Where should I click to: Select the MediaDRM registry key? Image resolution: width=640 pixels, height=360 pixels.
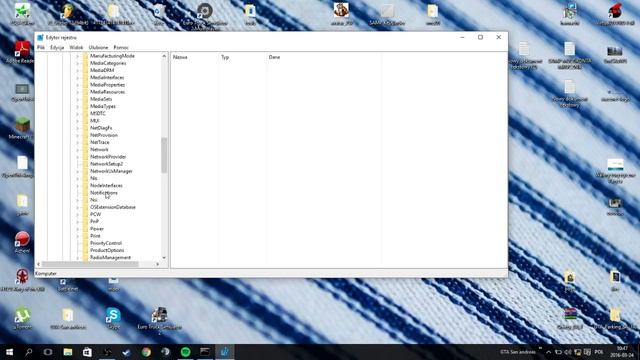pos(102,70)
